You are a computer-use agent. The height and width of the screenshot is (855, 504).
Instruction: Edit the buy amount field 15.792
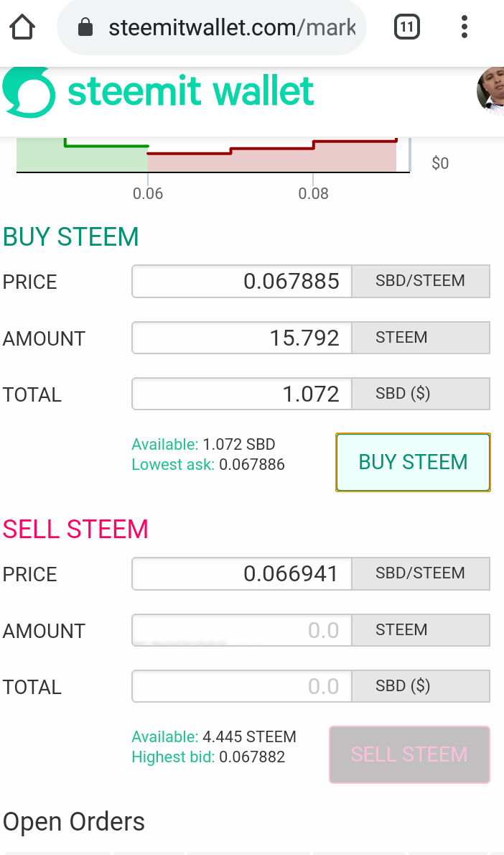click(x=242, y=338)
